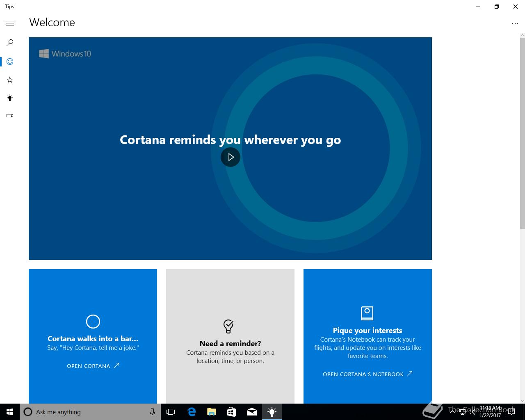Play the Cortana reminder video
Image resolution: width=525 pixels, height=420 pixels.
(231, 157)
